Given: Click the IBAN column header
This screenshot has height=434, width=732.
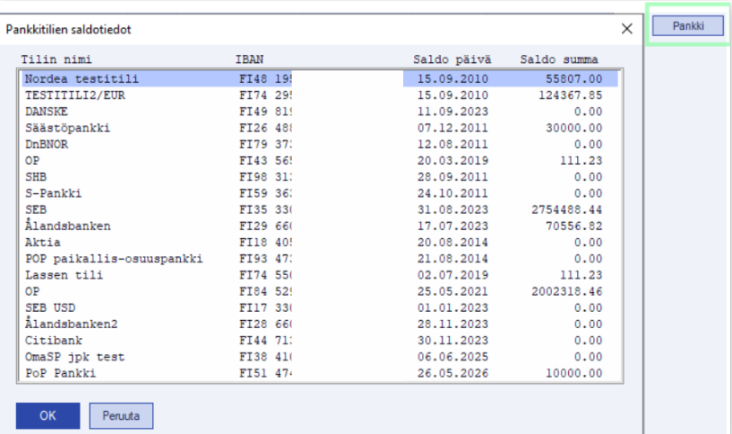Looking at the screenshot, I should [x=249, y=59].
